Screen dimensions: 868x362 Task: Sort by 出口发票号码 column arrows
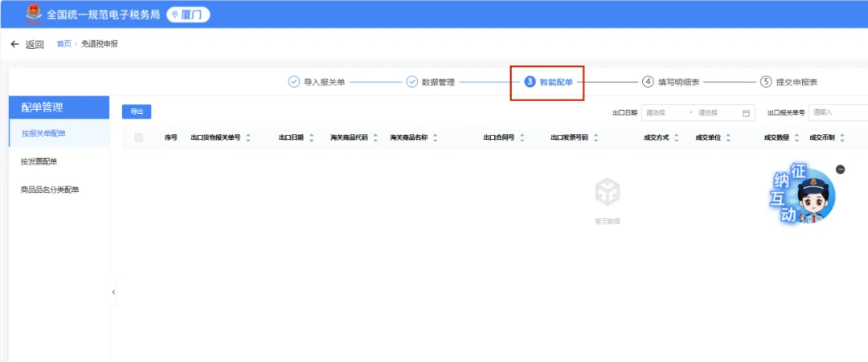[596, 138]
